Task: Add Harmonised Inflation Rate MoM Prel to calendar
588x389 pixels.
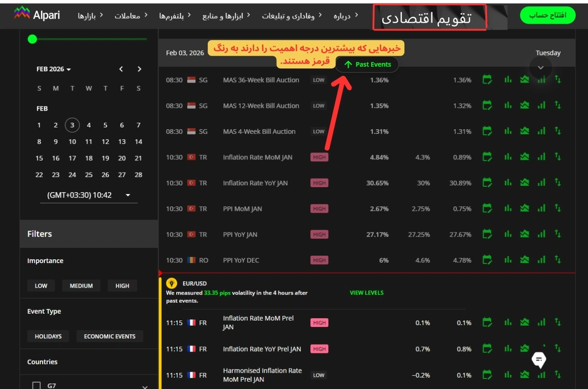Action: click(488, 375)
